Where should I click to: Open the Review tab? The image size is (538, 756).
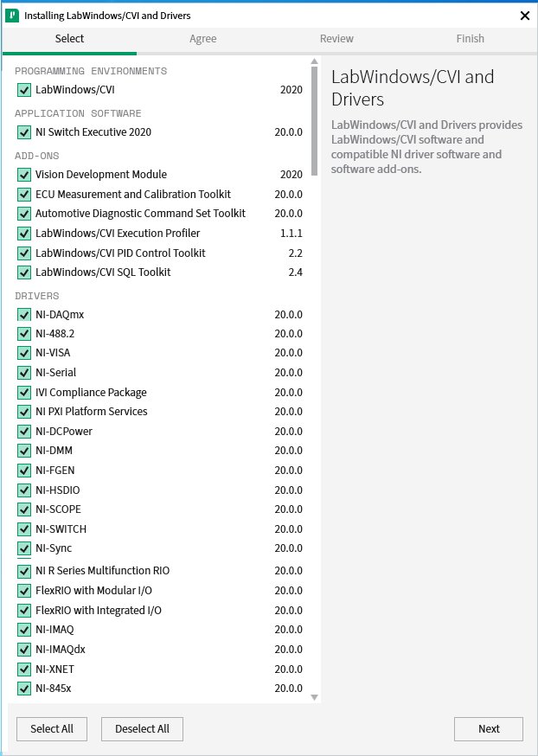[x=336, y=39]
